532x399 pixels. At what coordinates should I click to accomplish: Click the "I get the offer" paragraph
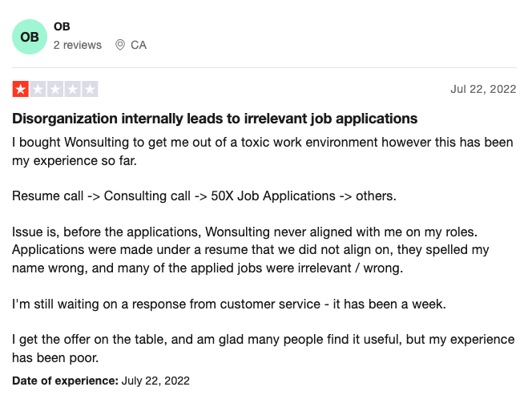point(264,349)
